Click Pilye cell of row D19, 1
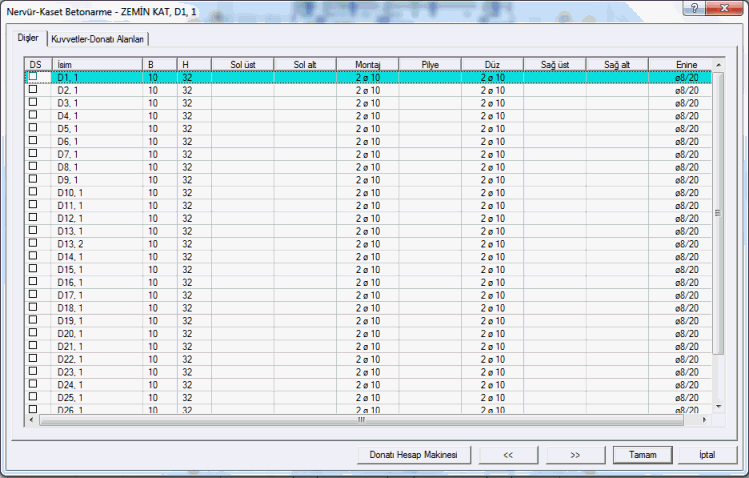749x478 pixels. [430, 321]
